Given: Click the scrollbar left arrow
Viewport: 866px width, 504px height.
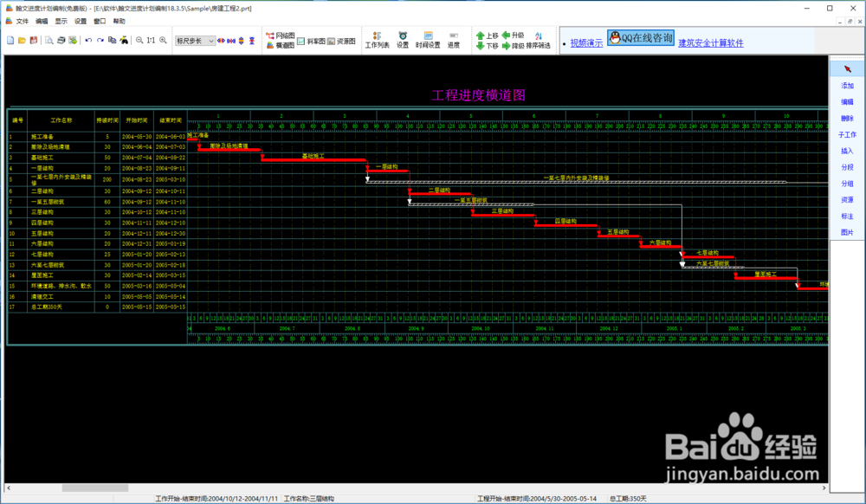Looking at the screenshot, I should pos(9,488).
